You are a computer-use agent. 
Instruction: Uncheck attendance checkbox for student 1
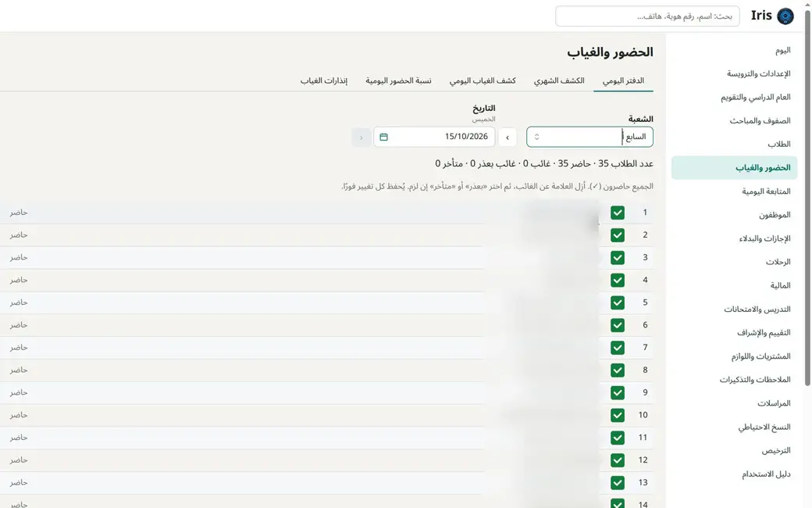click(618, 213)
